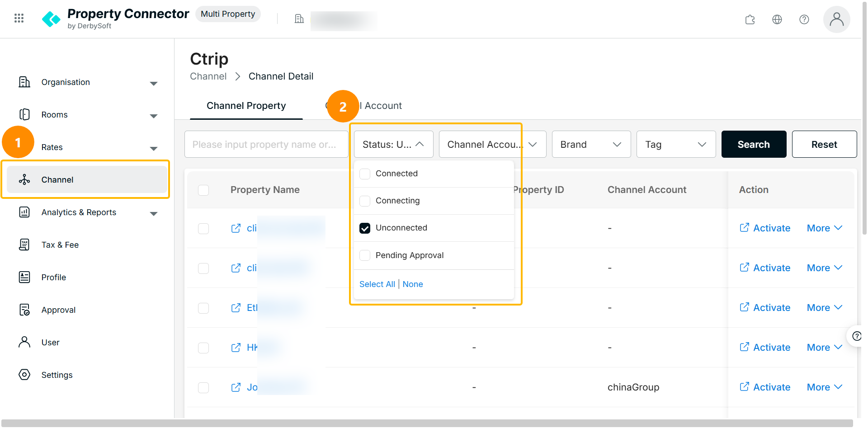868x428 pixels.
Task: Open external link icon for second 'cli' property
Action: tap(236, 268)
